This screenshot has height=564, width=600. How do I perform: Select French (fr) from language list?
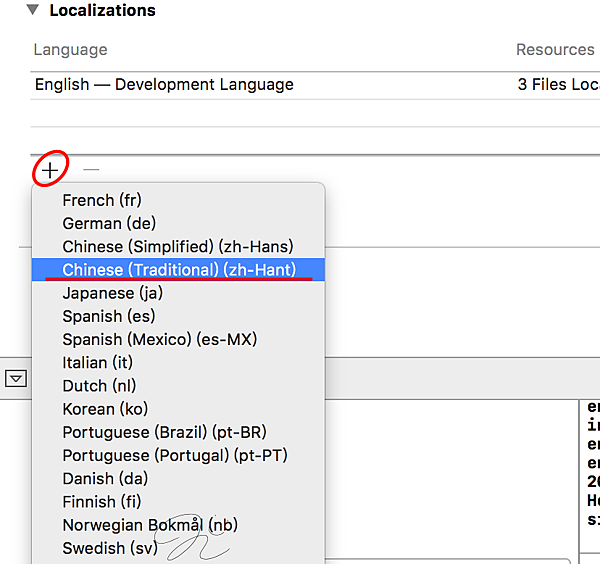[102, 200]
